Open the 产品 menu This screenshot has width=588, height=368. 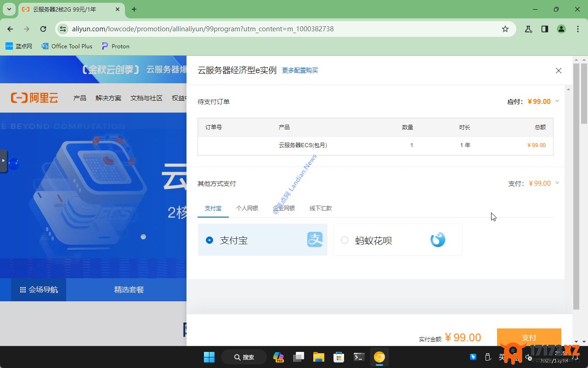[80, 98]
